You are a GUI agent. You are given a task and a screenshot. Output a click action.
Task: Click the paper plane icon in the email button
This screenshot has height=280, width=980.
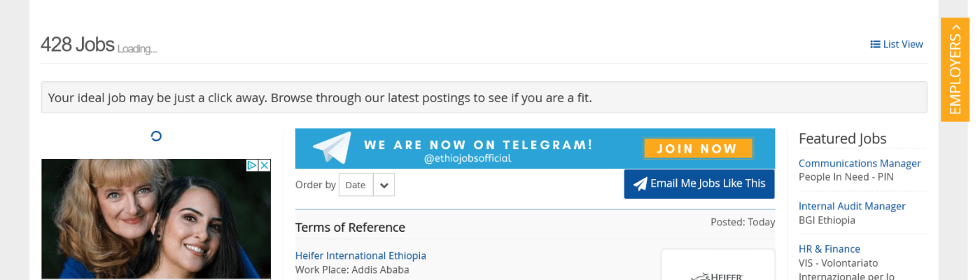(x=640, y=184)
